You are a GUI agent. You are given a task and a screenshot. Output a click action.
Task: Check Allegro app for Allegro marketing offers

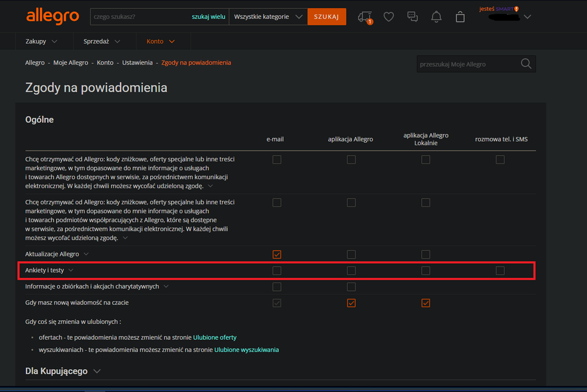coord(351,160)
